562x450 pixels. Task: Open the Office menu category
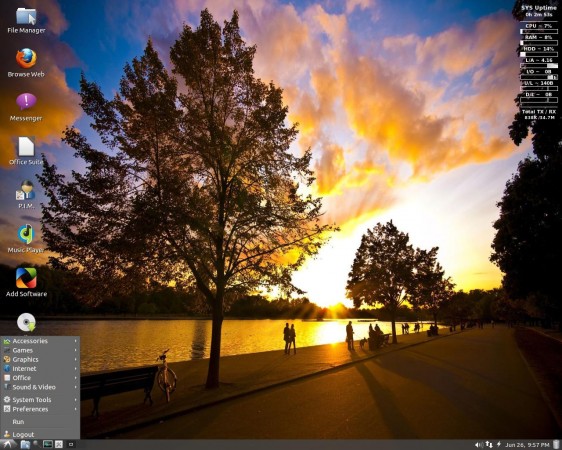tap(40, 378)
